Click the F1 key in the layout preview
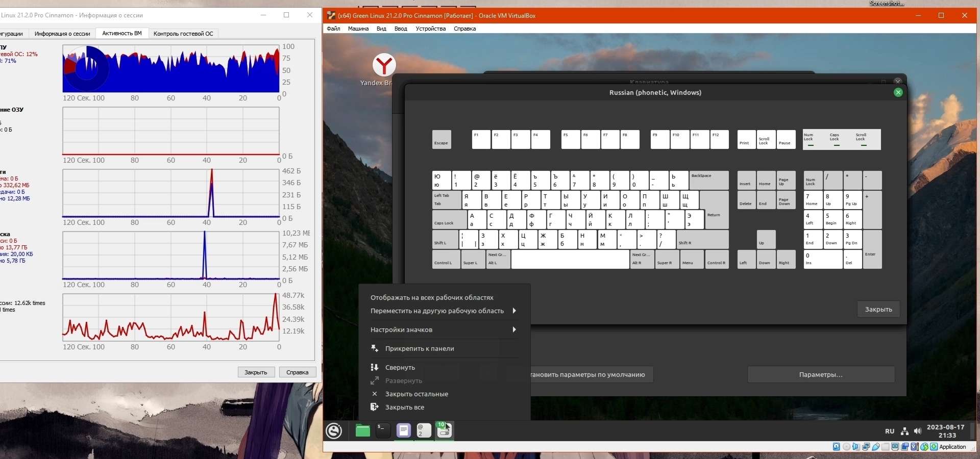This screenshot has height=459, width=980. (481, 139)
